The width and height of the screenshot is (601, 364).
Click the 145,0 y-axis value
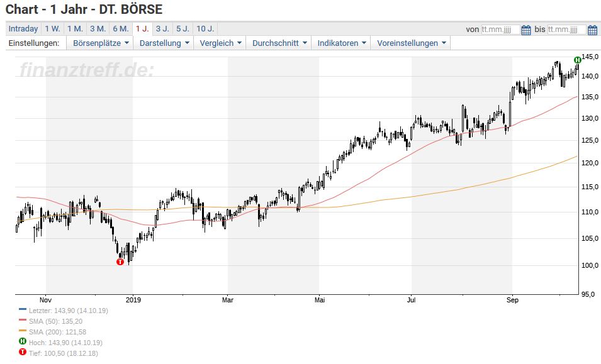coord(590,57)
